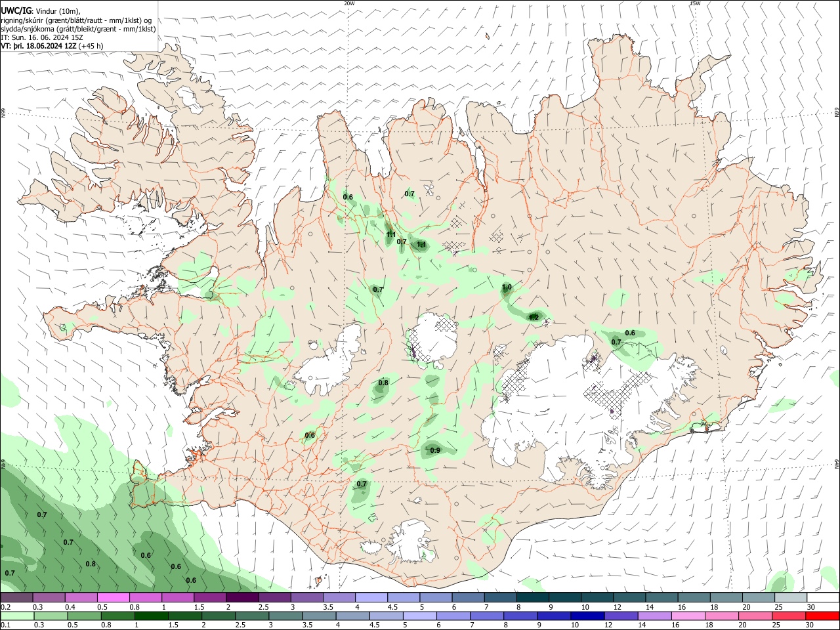The width and height of the screenshot is (840, 630).
Task: Click the darkest purple swatch labeled 2
Action: [241, 598]
